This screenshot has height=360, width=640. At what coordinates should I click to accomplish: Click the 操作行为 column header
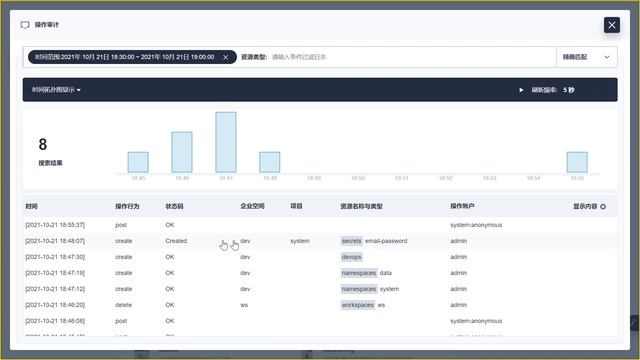127,207
